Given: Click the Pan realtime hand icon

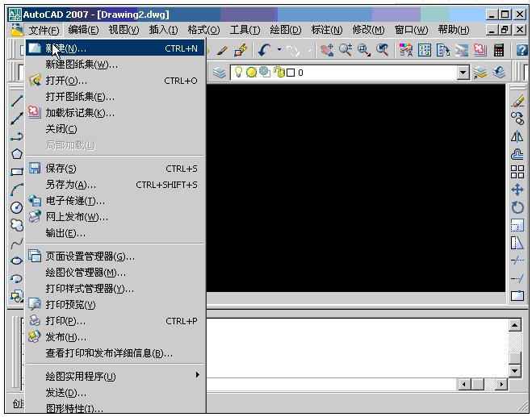Looking at the screenshot, I should 327,50.
